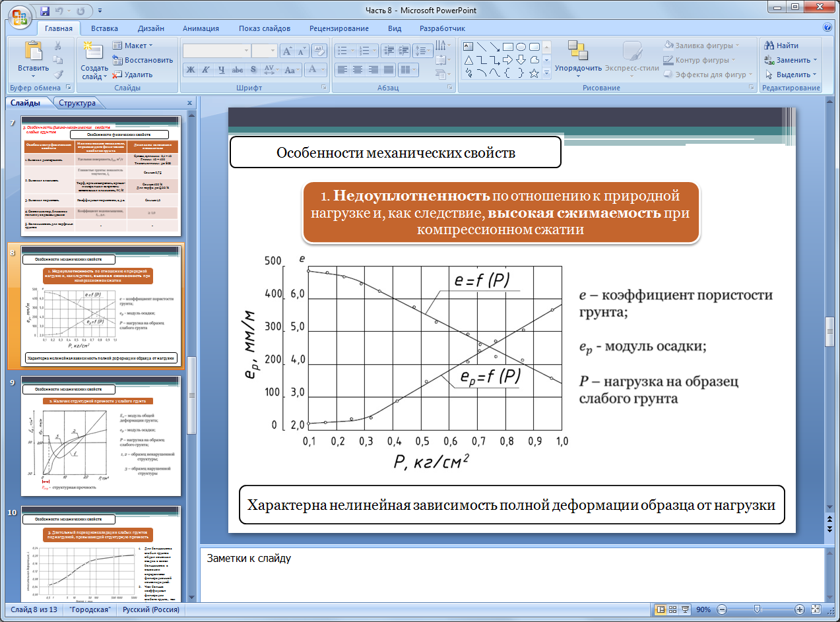This screenshot has height=622, width=840.
Task: Select the Format Painter brush
Action: pyautogui.click(x=58, y=75)
